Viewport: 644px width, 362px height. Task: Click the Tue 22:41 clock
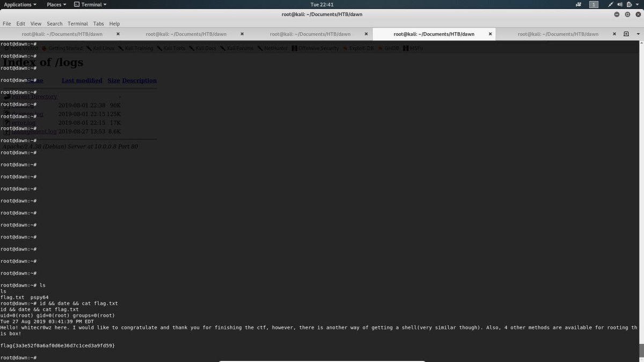pos(322,4)
